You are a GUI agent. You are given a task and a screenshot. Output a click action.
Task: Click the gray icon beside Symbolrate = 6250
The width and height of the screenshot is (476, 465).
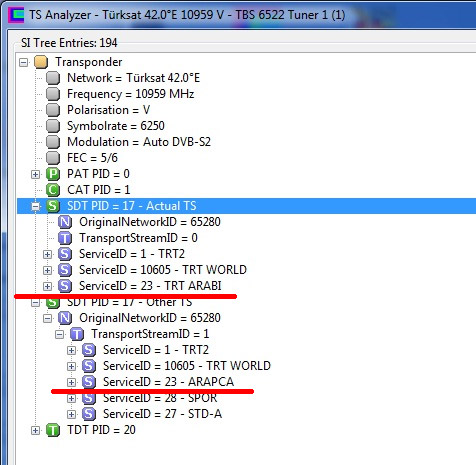click(53, 126)
